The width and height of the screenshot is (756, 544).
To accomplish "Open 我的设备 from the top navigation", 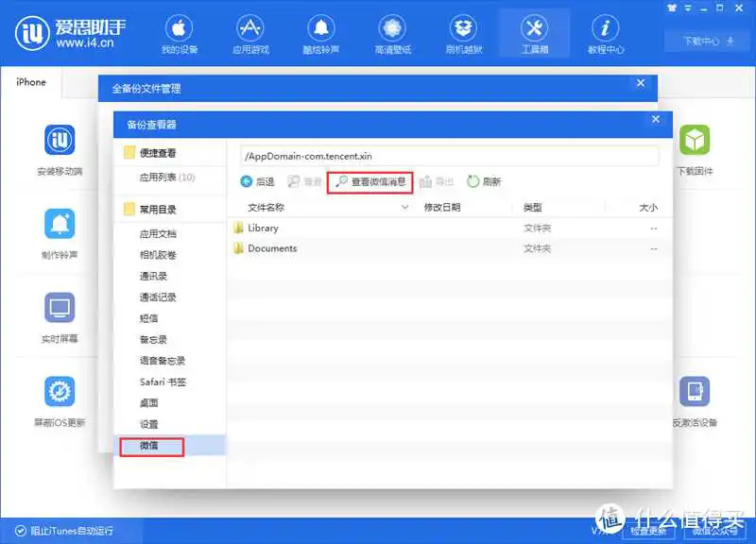I will point(180,34).
